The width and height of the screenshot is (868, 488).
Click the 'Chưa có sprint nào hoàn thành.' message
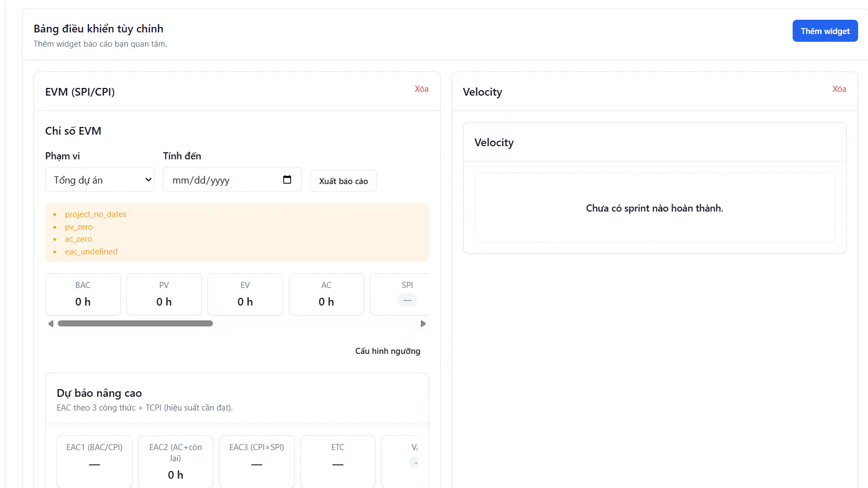tap(655, 208)
